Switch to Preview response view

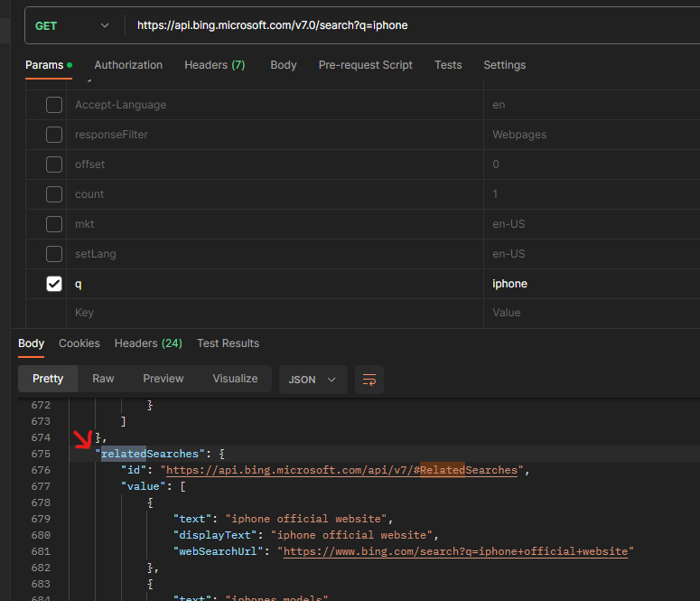[163, 379]
